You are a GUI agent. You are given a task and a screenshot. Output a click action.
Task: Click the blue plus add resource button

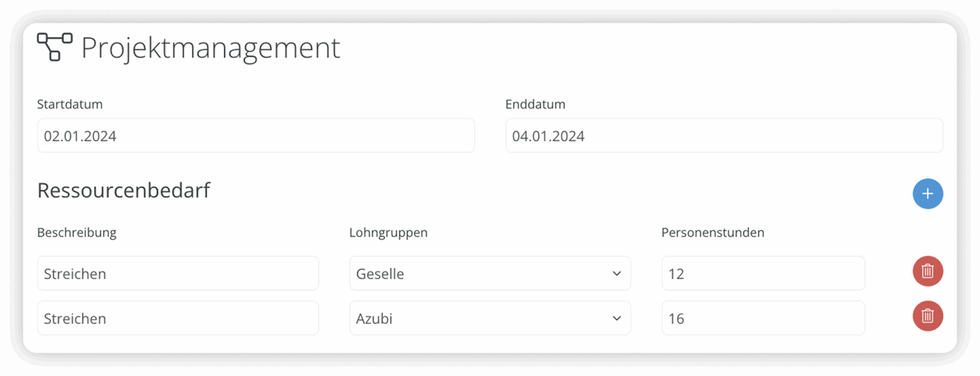click(x=927, y=194)
